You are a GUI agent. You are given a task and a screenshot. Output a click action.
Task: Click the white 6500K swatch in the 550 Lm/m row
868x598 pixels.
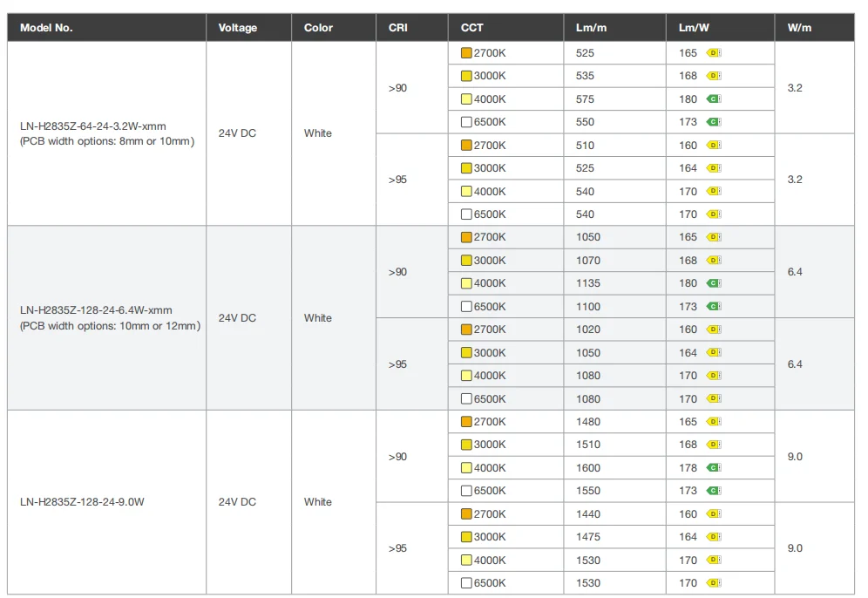pos(466,122)
